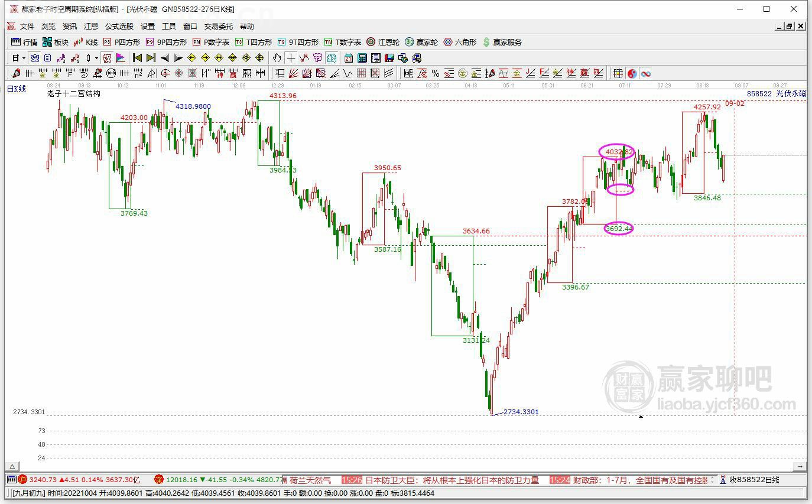Restore the inner chart window button

790,27
